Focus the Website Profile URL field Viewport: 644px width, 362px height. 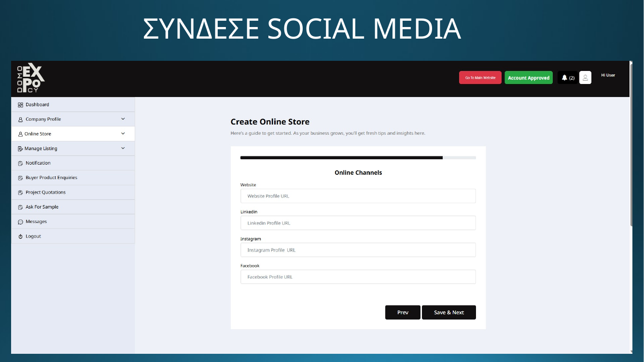(x=358, y=196)
